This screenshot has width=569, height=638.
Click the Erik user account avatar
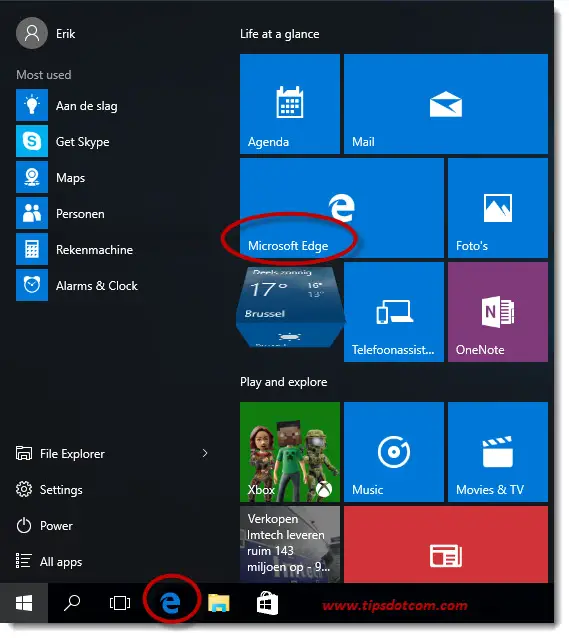tap(32, 33)
